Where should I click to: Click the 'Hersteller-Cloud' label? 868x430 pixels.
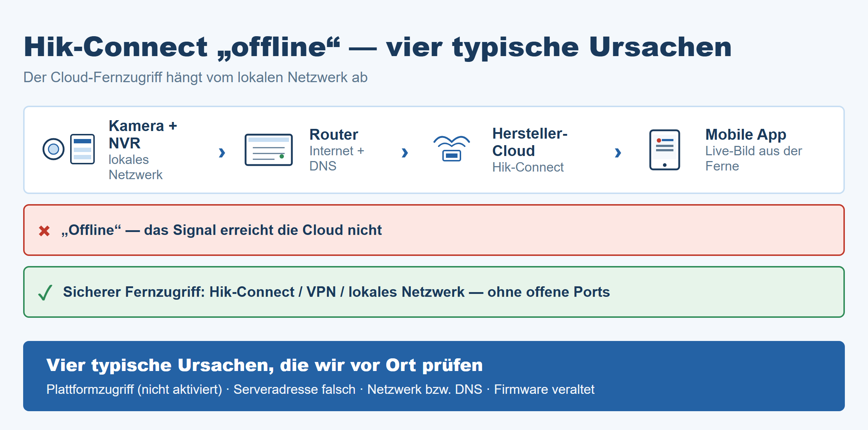pyautogui.click(x=530, y=142)
